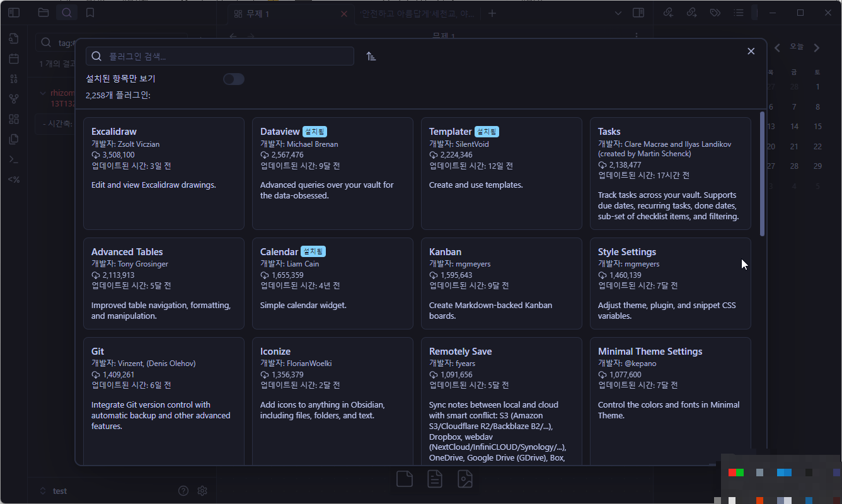
Task: Open the outgoing links icon at top right
Action: coord(691,12)
